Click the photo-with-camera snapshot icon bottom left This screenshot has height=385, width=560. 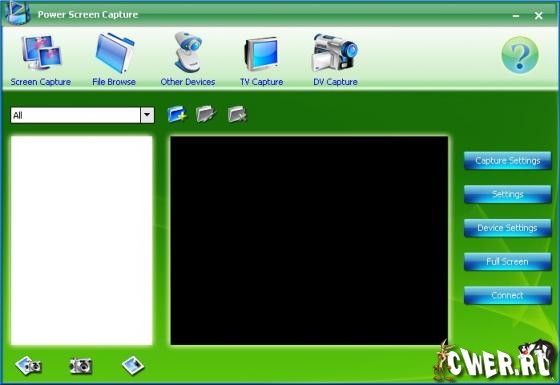(29, 365)
